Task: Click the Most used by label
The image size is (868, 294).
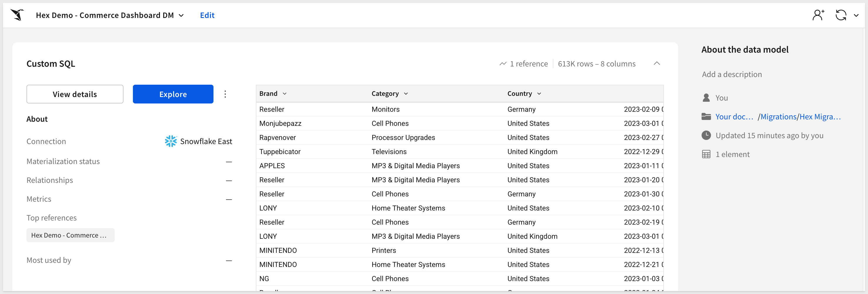Action: (49, 260)
